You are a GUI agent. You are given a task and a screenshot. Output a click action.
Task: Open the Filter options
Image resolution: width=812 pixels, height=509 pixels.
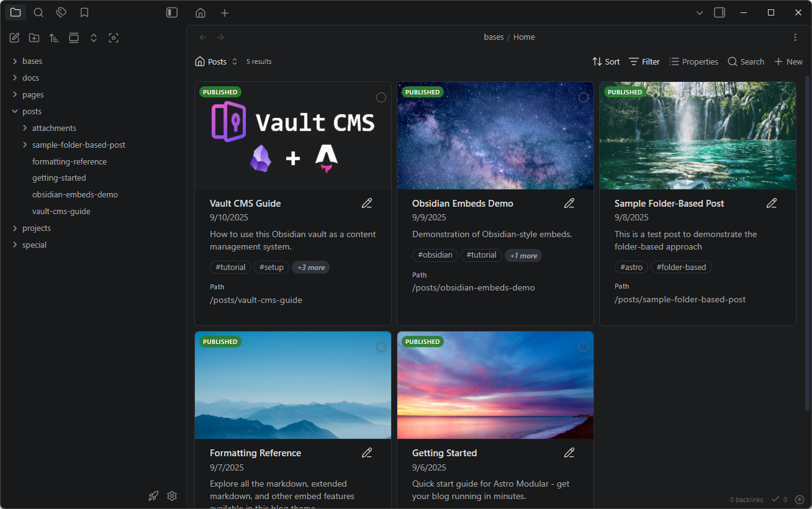[x=644, y=61]
